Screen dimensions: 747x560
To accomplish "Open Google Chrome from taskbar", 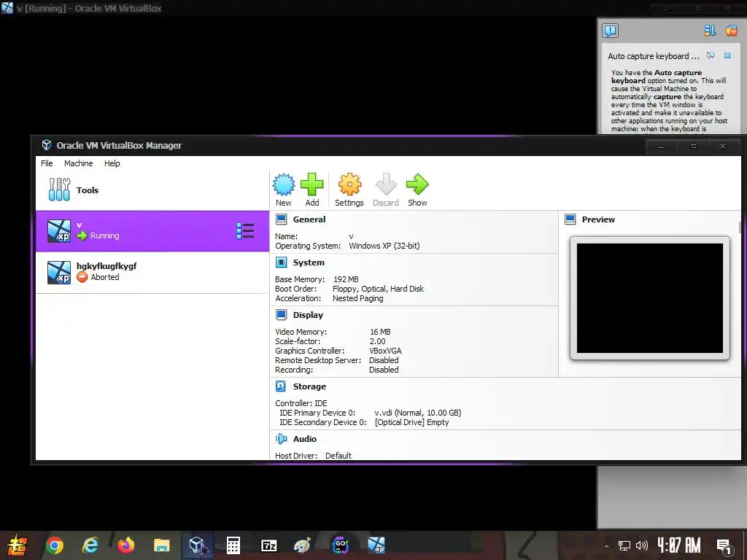I will click(54, 545).
